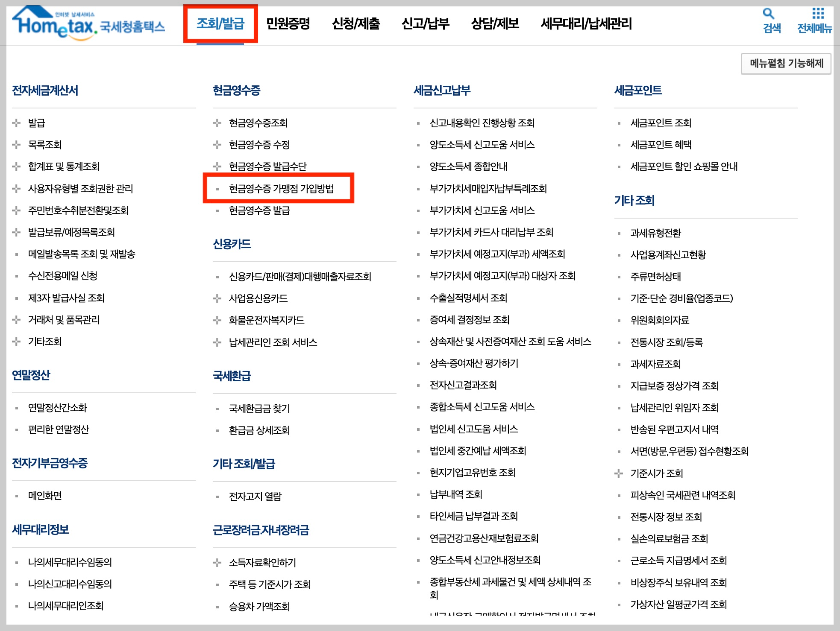Open the 민원증명 menu
The height and width of the screenshot is (631, 840).
tap(288, 23)
